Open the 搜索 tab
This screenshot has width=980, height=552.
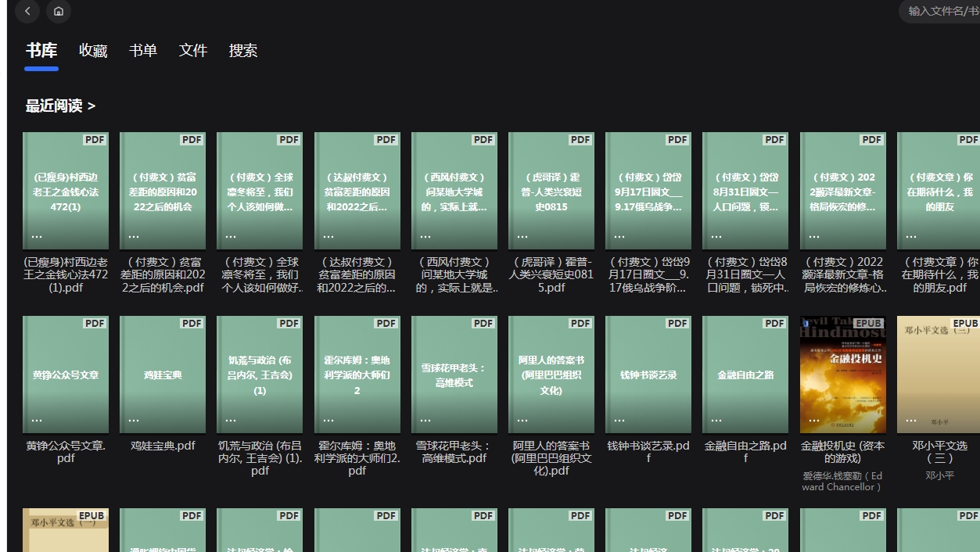pos(243,51)
